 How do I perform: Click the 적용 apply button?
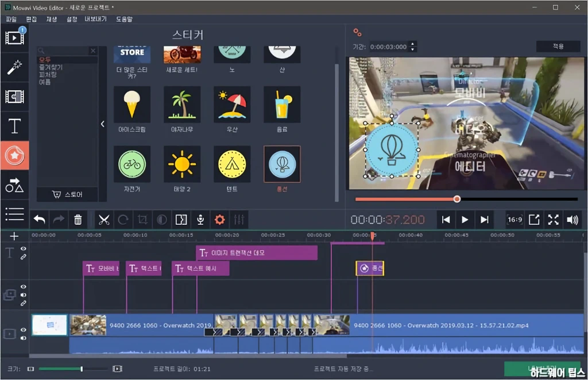coord(558,46)
